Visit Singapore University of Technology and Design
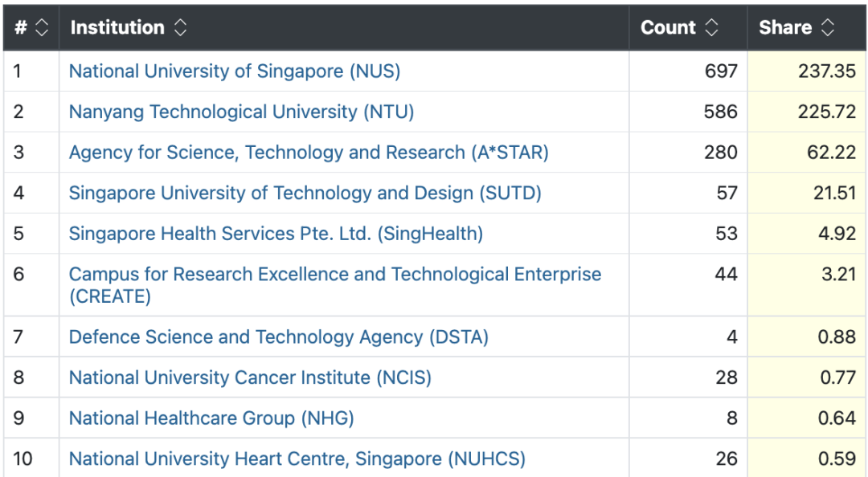Screen dimensions: 868x477 pos(305,194)
